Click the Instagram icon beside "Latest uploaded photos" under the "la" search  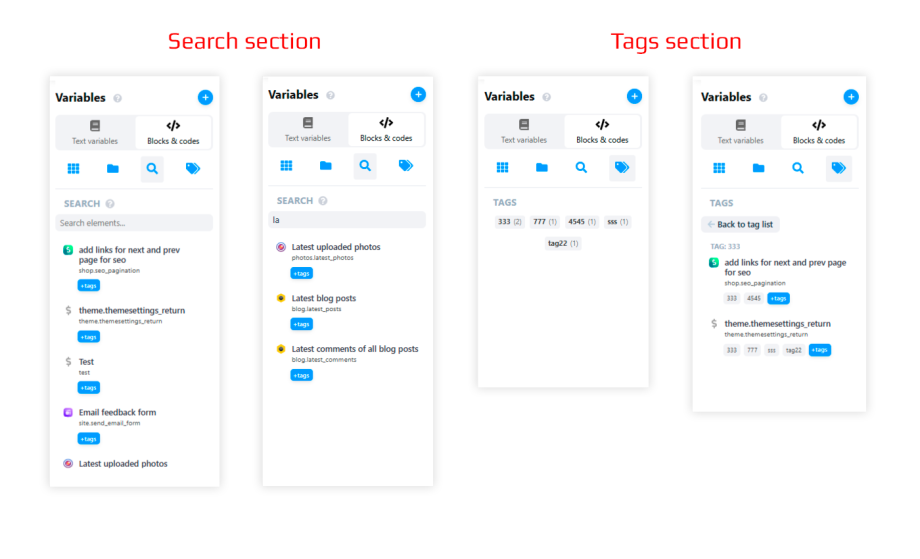coord(281,247)
